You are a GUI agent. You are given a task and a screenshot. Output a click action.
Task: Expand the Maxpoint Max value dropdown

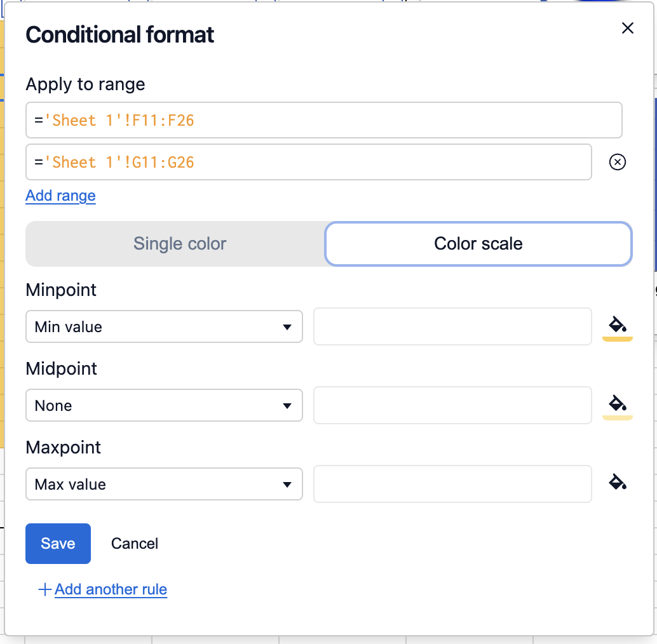[x=164, y=485]
